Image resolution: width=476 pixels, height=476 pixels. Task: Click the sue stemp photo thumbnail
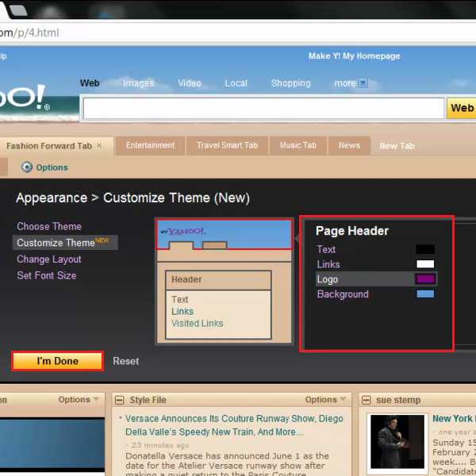point(397,441)
